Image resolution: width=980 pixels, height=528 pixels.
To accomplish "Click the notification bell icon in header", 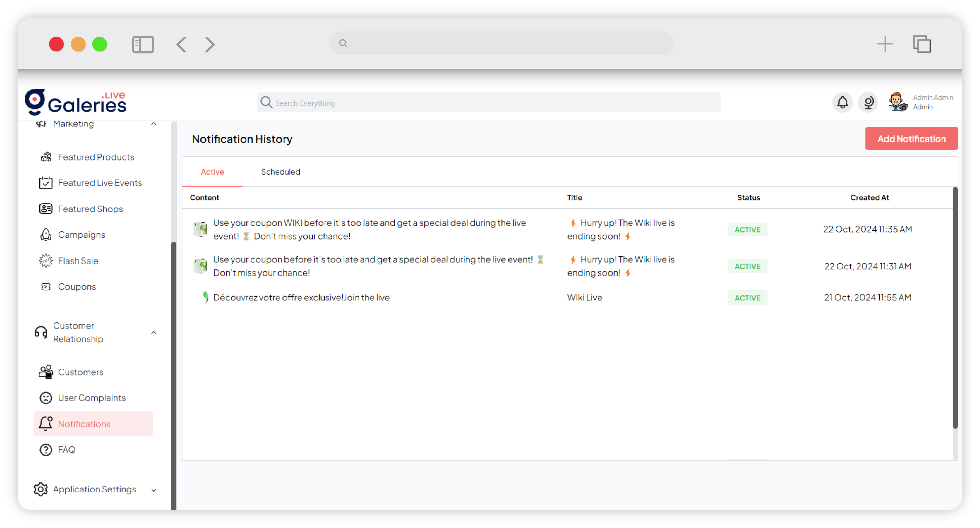I will [x=842, y=103].
